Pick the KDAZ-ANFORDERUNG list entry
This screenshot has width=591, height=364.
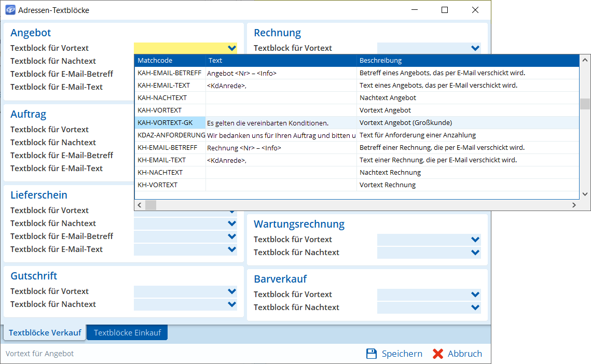tap(171, 135)
